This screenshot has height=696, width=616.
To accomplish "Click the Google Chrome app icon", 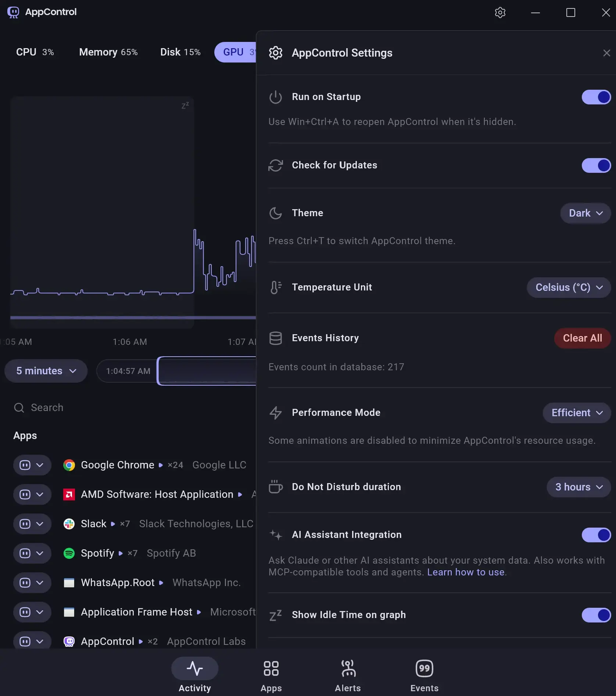I will (x=69, y=465).
